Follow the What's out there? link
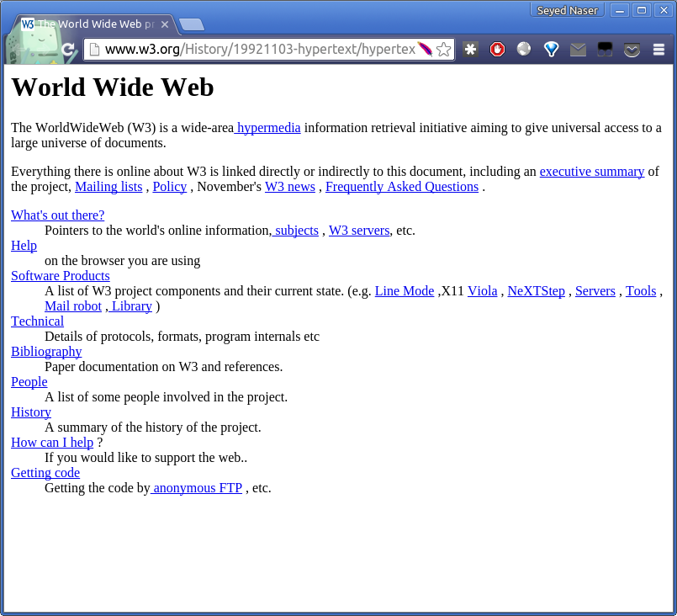 (x=57, y=215)
